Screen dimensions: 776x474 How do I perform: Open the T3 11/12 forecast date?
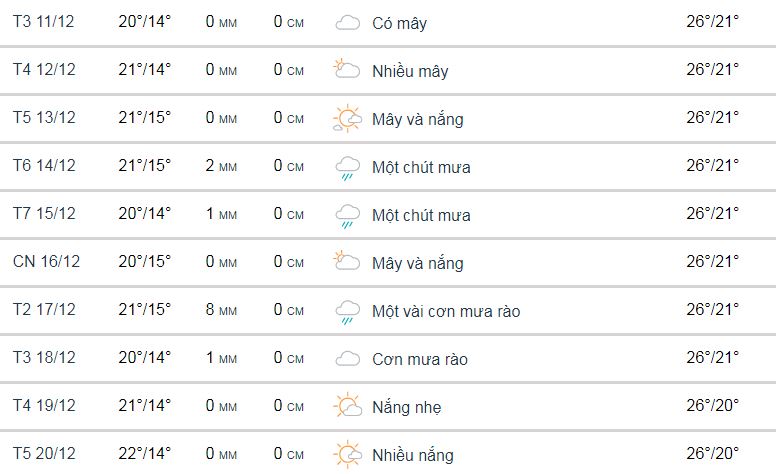click(44, 21)
